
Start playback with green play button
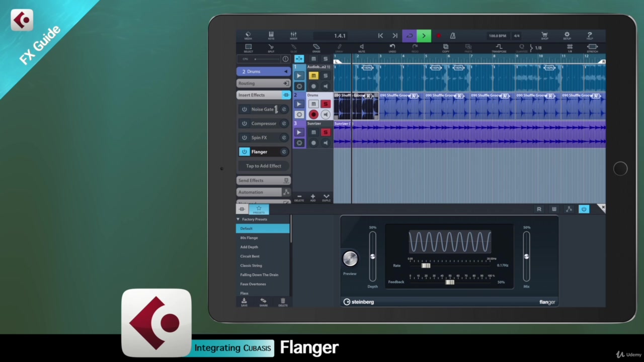(424, 36)
